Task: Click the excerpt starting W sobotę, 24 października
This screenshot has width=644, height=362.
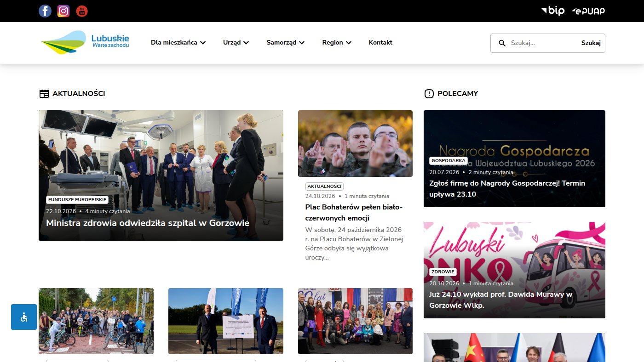Action: tap(354, 243)
